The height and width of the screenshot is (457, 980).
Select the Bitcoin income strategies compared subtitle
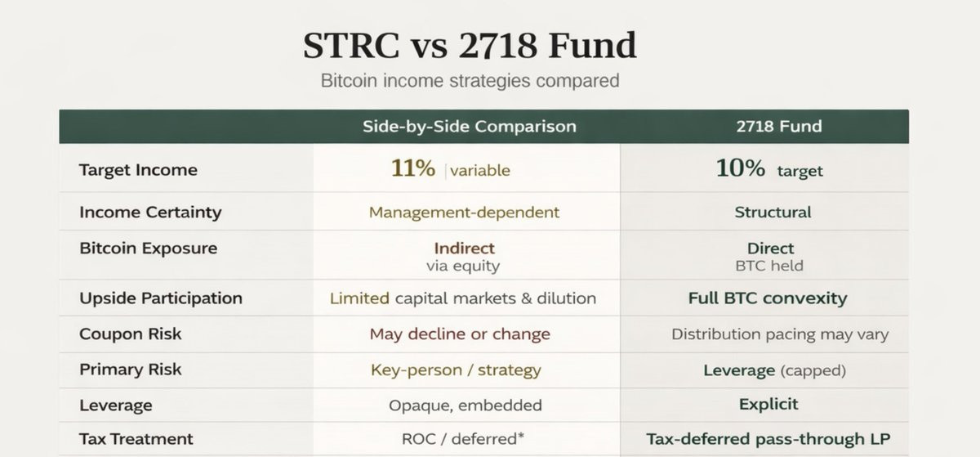[470, 81]
